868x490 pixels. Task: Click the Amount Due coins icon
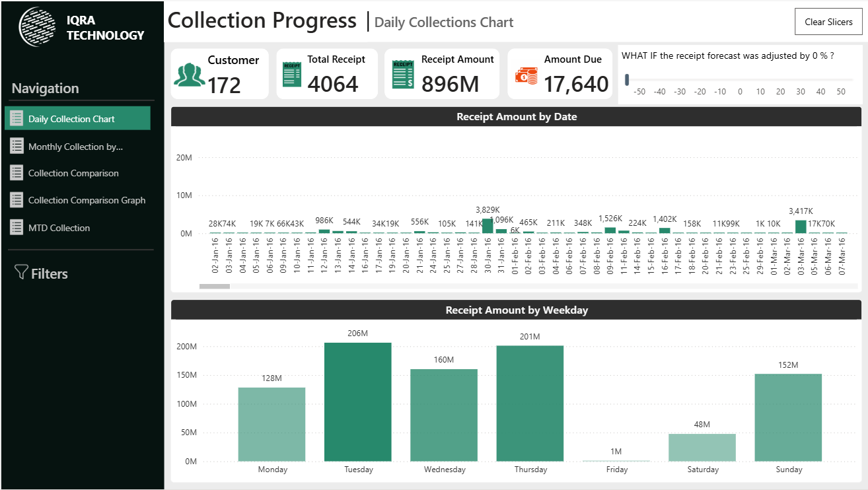tap(526, 75)
